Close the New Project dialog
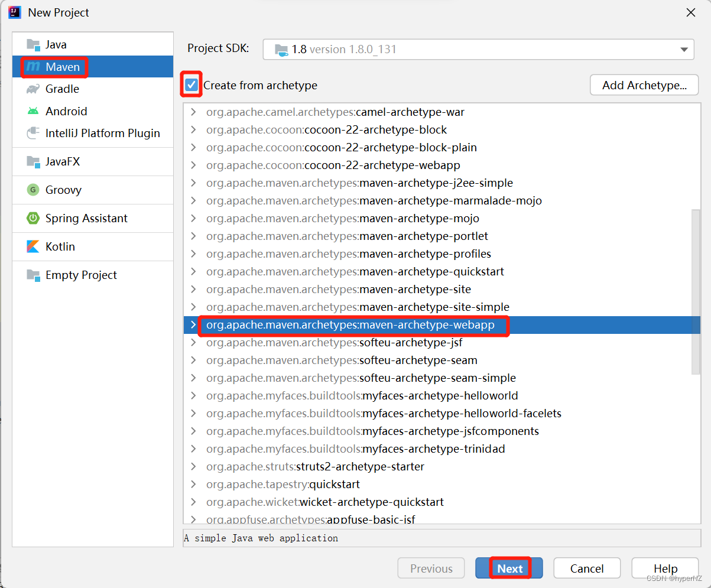 click(690, 12)
